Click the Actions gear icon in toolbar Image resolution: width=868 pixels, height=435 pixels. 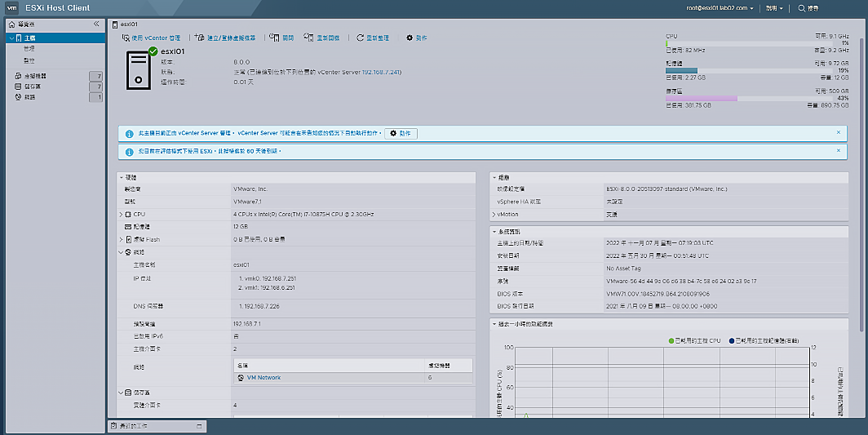pos(410,38)
